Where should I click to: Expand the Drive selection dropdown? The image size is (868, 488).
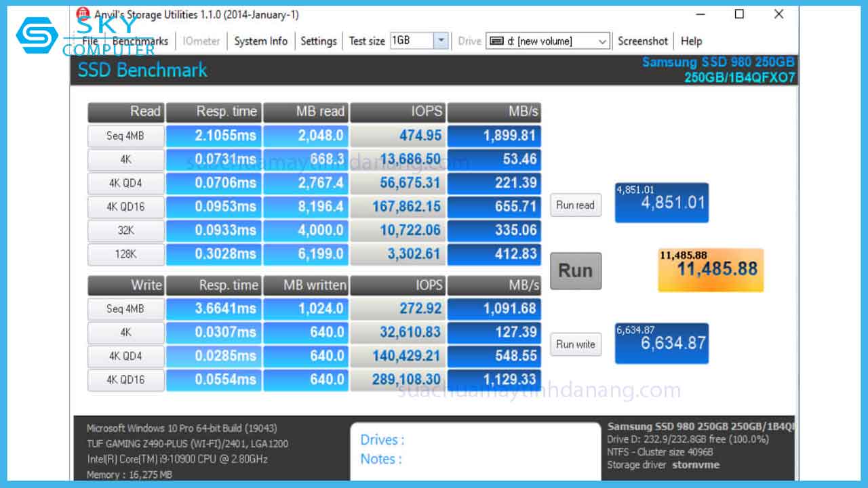click(602, 41)
